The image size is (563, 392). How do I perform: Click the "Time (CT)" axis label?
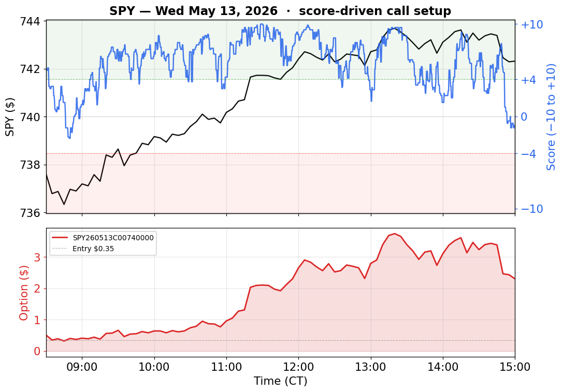(x=280, y=381)
